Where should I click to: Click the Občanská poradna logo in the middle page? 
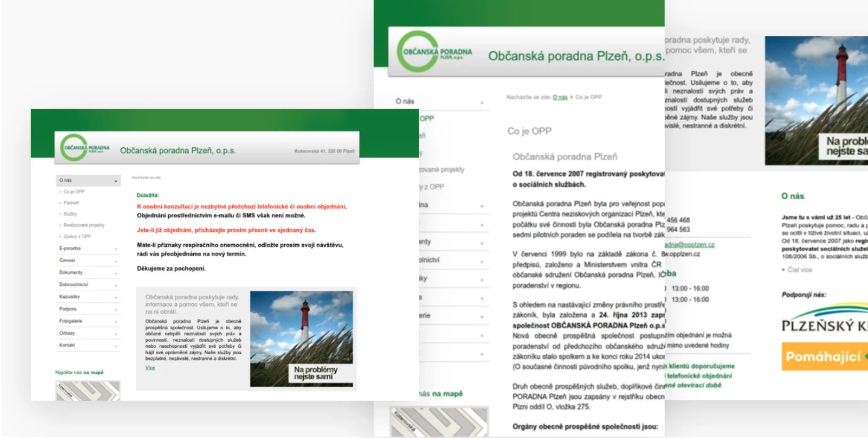click(x=435, y=52)
